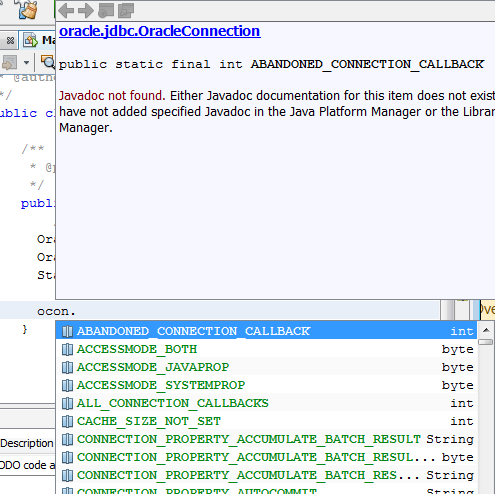Screen dimensions: 495x494
Task: Select ALL_CONNECTION_CALLBACKS completion item
Action: 267,403
